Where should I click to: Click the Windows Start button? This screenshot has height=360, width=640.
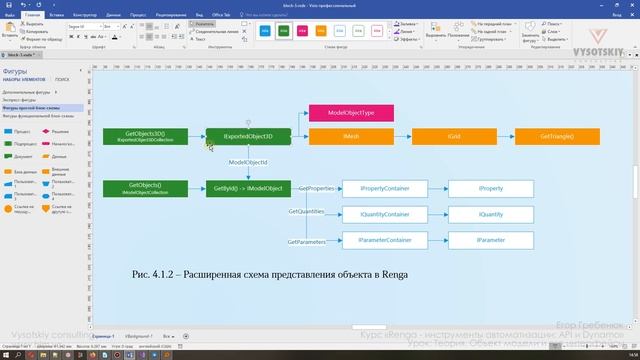[x=6, y=355]
